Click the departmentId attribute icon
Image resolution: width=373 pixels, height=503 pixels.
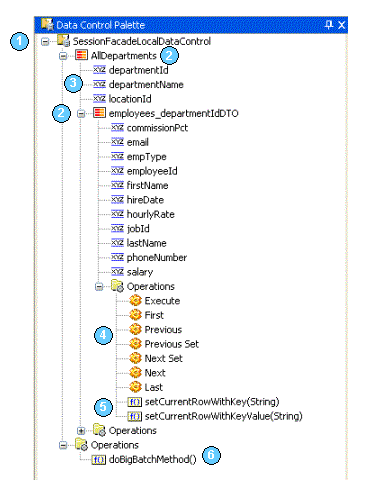point(99,70)
